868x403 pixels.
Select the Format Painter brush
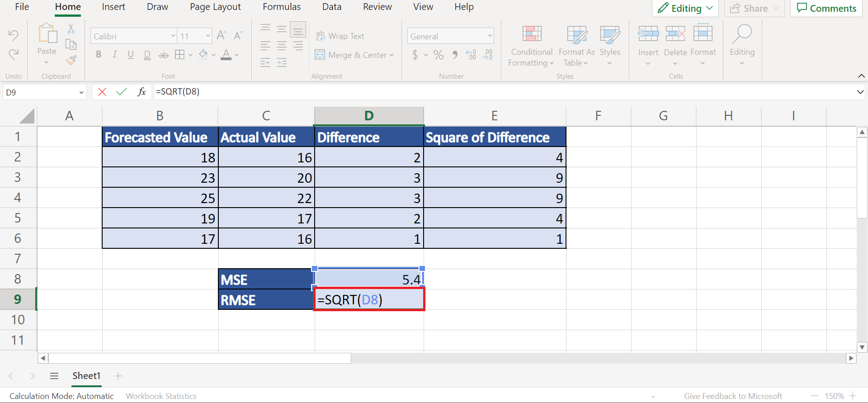click(71, 60)
